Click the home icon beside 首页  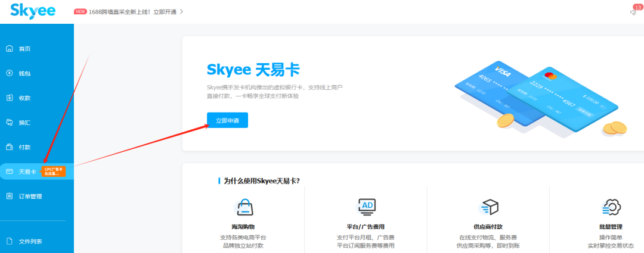click(x=10, y=49)
